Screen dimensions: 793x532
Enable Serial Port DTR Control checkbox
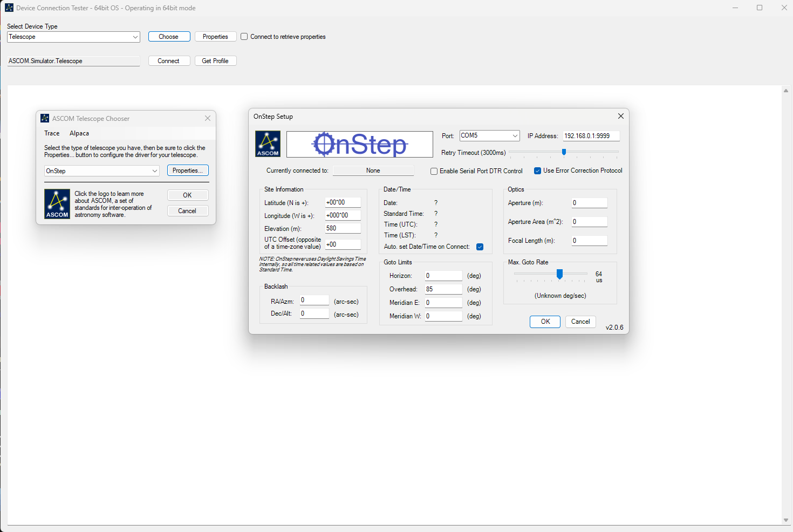point(434,171)
